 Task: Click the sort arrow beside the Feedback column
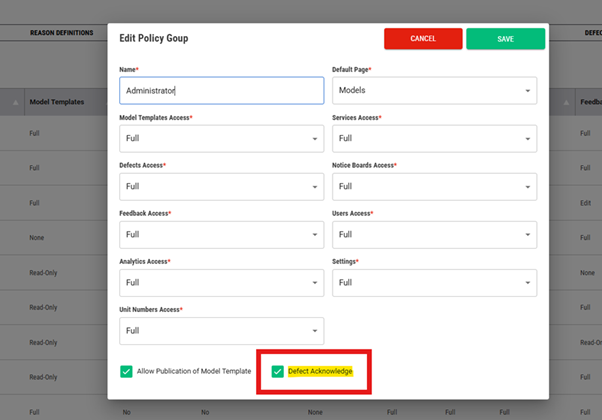tap(568, 103)
